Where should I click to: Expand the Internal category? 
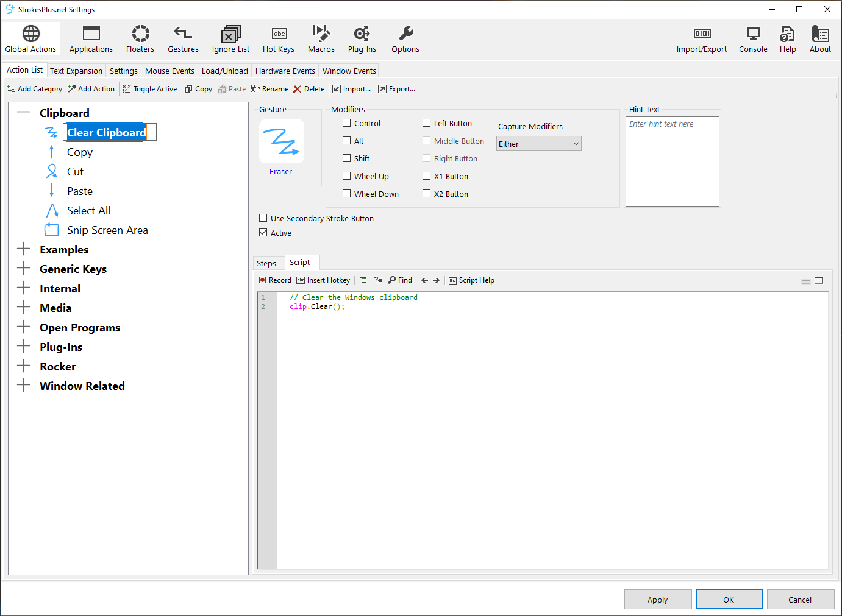pos(23,288)
